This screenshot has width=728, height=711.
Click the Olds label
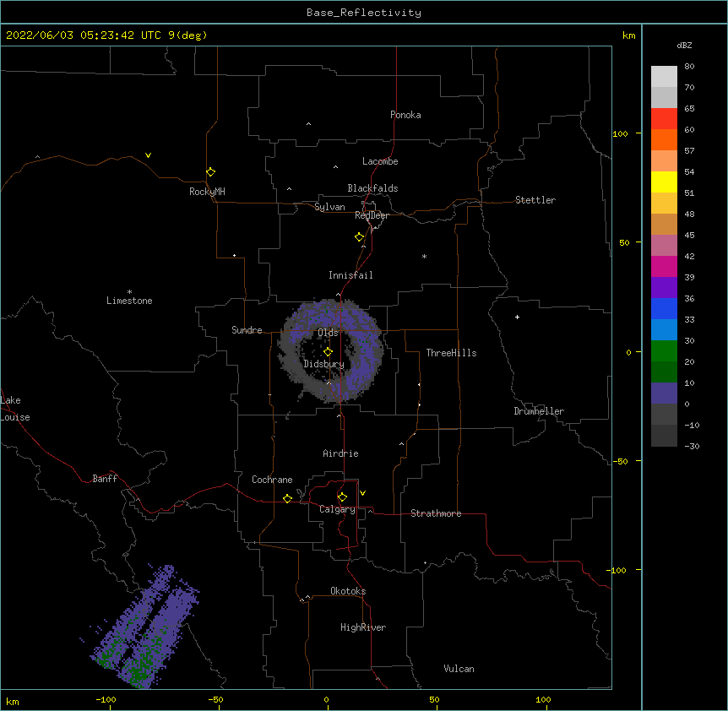point(328,333)
